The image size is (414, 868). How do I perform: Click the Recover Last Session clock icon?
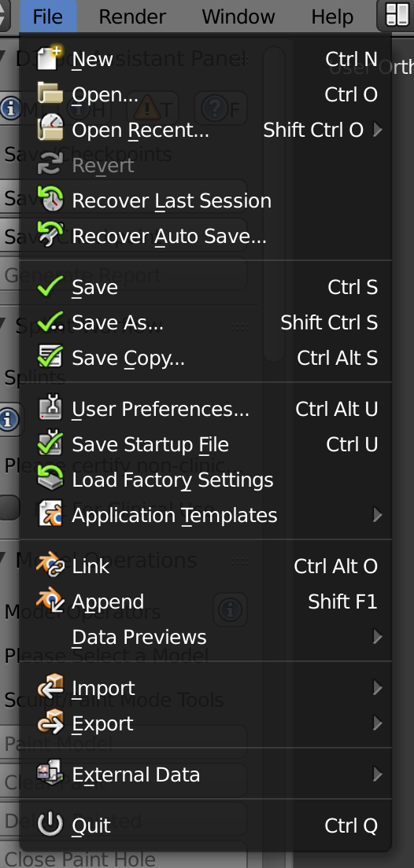50,200
